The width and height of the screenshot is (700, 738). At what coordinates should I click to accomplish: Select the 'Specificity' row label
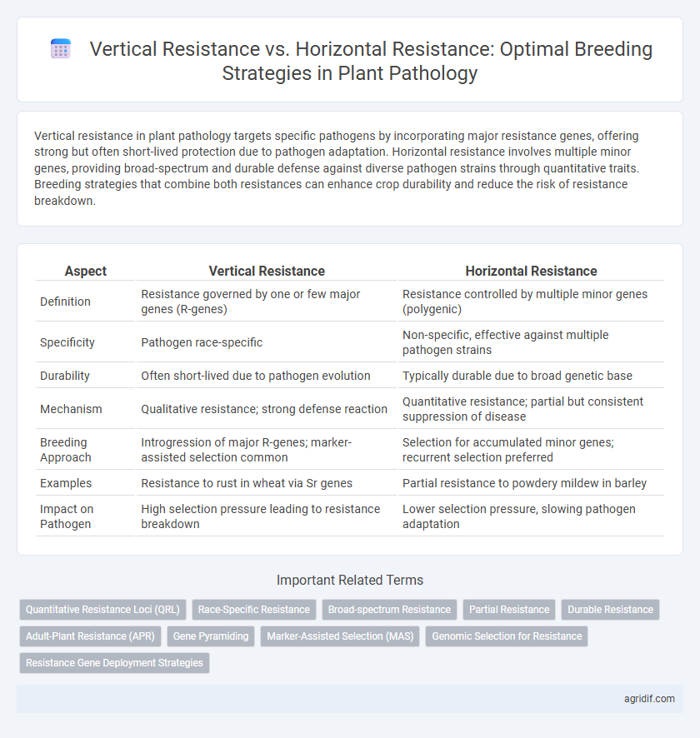click(67, 342)
